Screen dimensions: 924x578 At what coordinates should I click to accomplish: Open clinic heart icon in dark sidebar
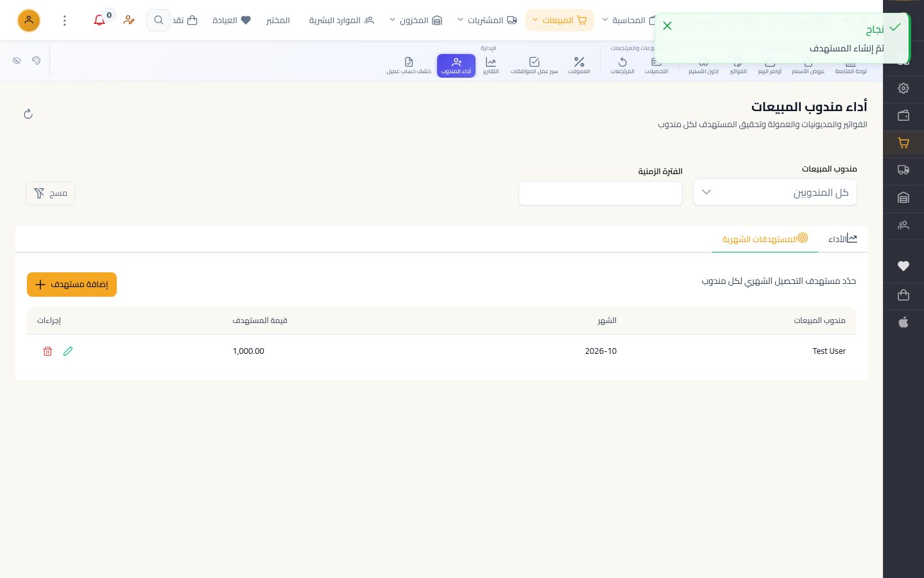pos(903,266)
